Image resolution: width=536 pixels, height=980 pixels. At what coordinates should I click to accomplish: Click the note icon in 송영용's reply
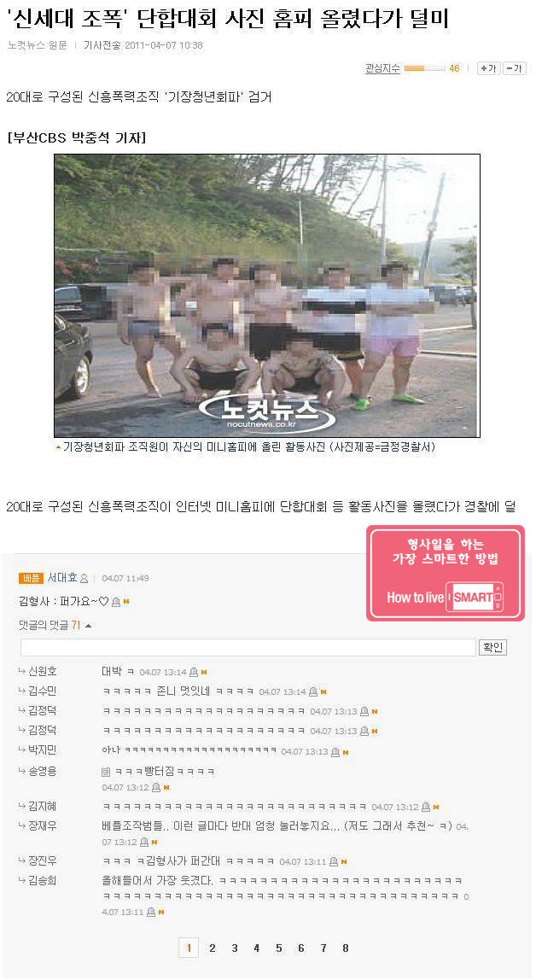coord(106,772)
